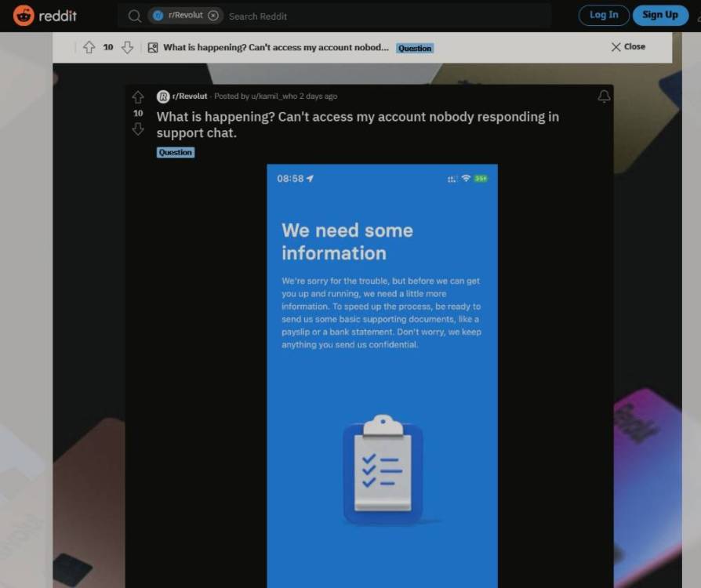Open the Sign Up button

[660, 15]
